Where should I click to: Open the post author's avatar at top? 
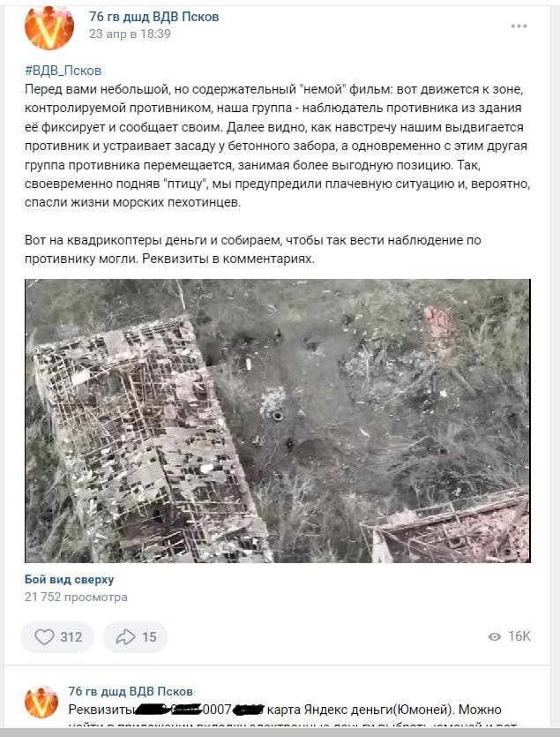tap(49, 26)
